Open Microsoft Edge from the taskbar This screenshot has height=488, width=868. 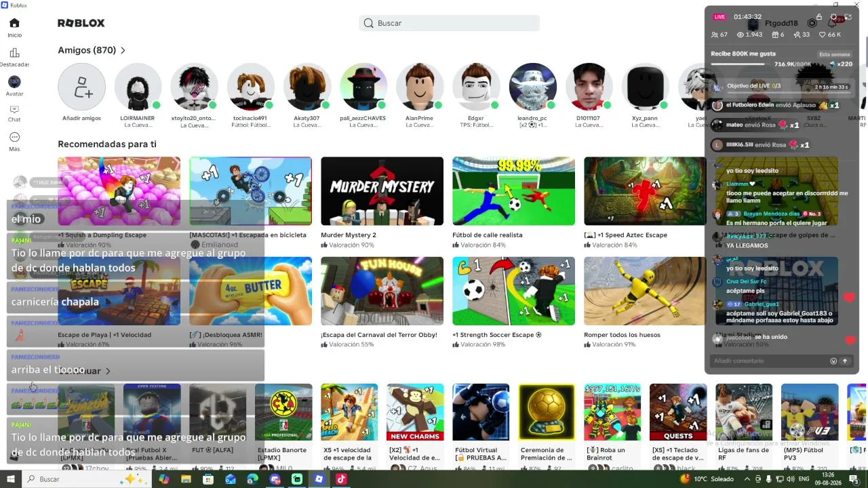(252, 479)
